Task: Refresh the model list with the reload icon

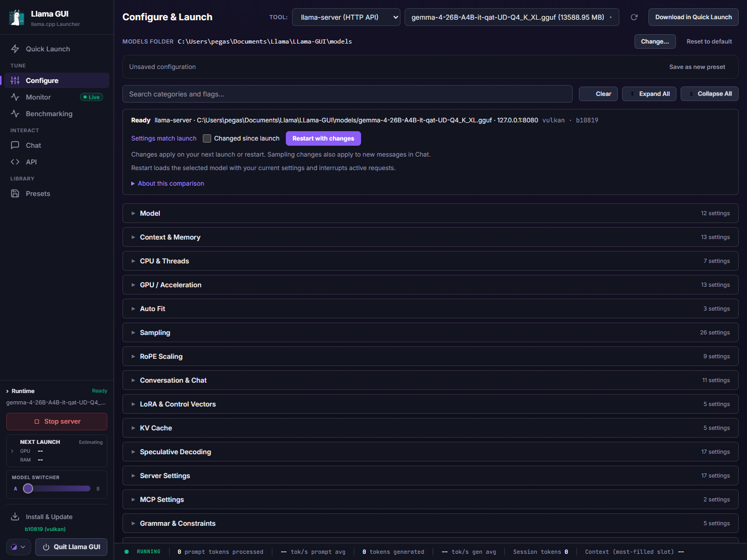Action: coord(634,17)
